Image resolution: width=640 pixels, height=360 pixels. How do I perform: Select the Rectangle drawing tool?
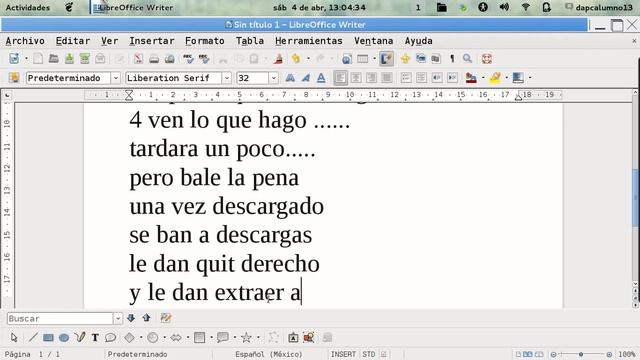48,338
